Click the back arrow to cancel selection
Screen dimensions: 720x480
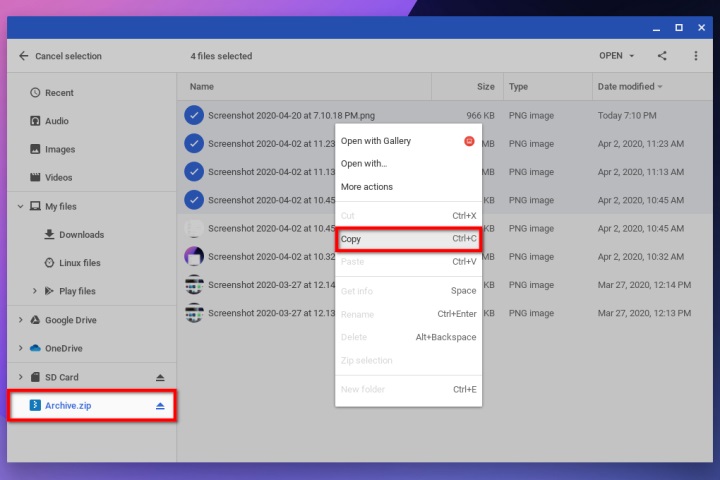click(24, 56)
